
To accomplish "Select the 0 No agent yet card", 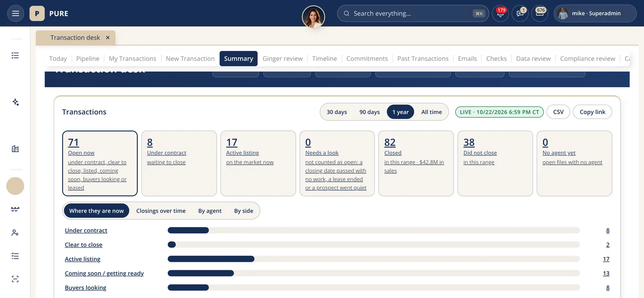I will click(x=574, y=163).
